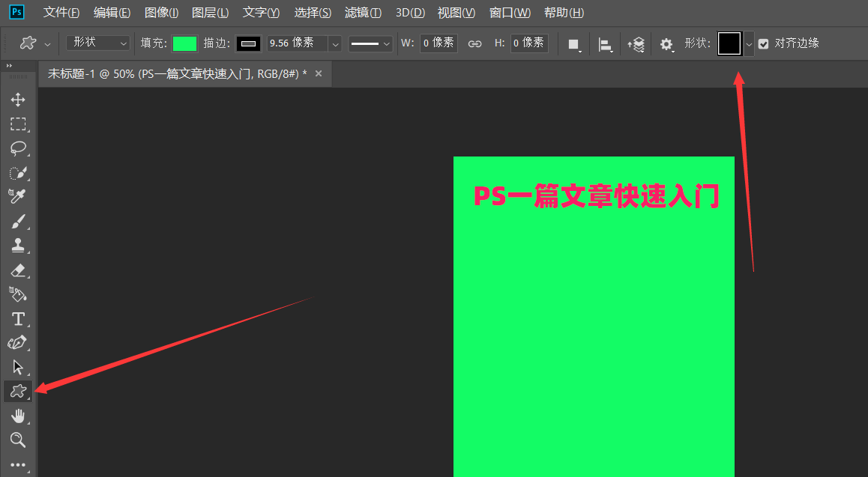This screenshot has height=477, width=868.
Task: Open the Edit menu 编辑(E)
Action: point(112,12)
